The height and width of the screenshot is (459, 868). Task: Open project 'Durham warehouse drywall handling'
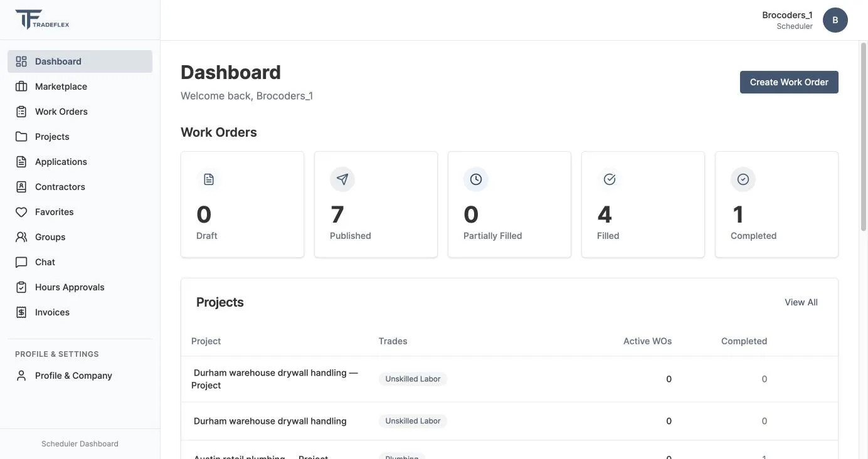pyautogui.click(x=270, y=421)
